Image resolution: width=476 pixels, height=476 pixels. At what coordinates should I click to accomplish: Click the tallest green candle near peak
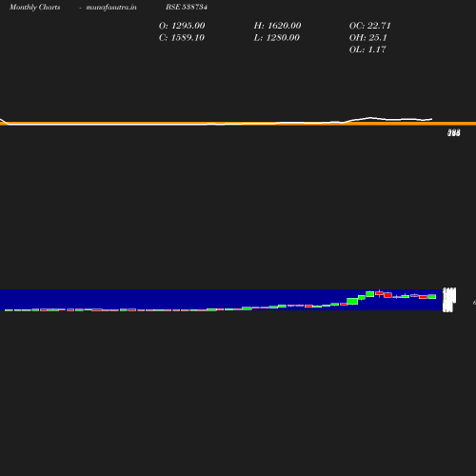pos(352,301)
